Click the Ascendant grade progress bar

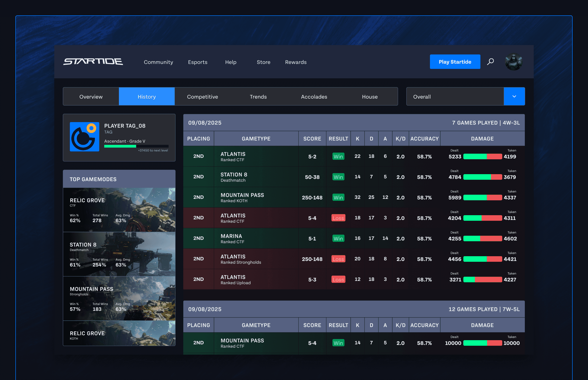click(x=136, y=146)
